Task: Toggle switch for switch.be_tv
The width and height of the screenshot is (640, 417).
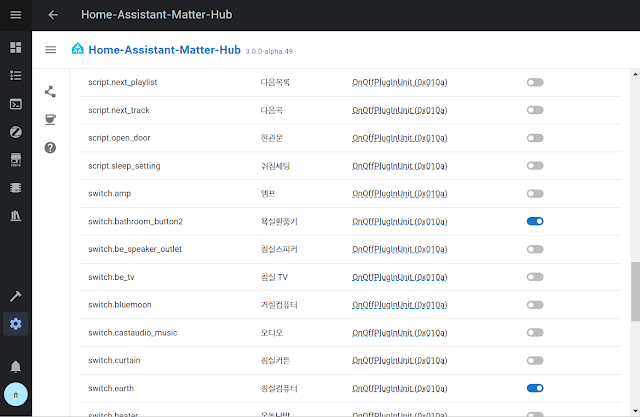Action: [535, 277]
